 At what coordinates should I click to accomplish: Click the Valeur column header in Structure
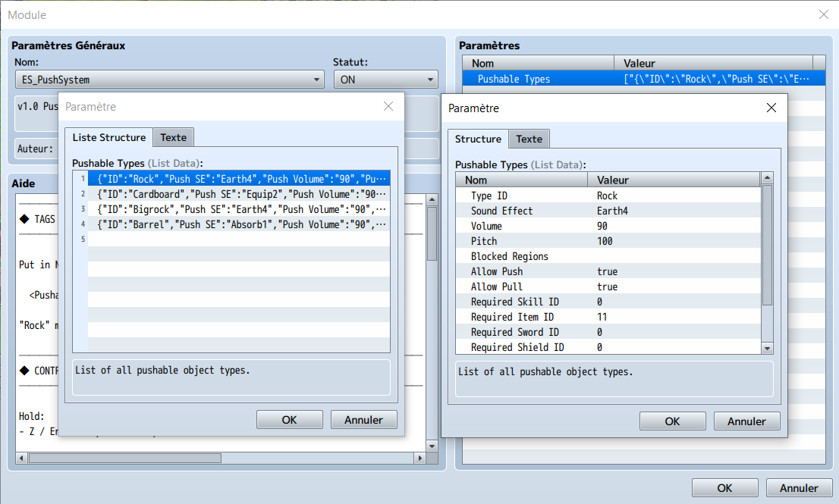pyautogui.click(x=674, y=180)
